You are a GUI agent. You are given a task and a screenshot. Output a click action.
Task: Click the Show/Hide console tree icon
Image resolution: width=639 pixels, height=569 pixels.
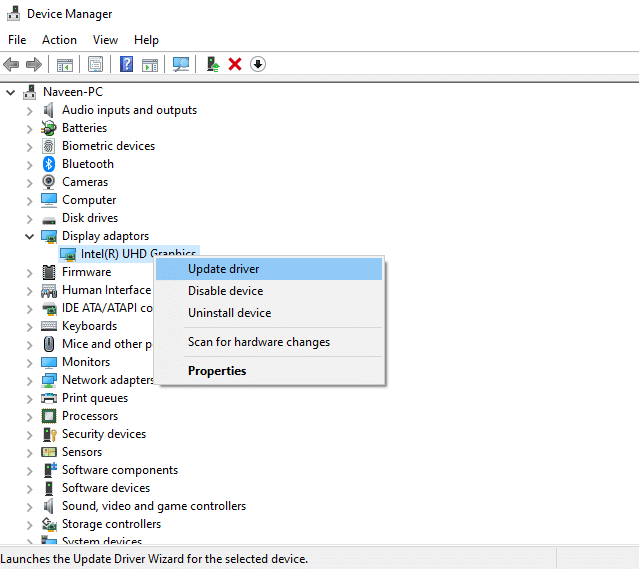point(64,65)
